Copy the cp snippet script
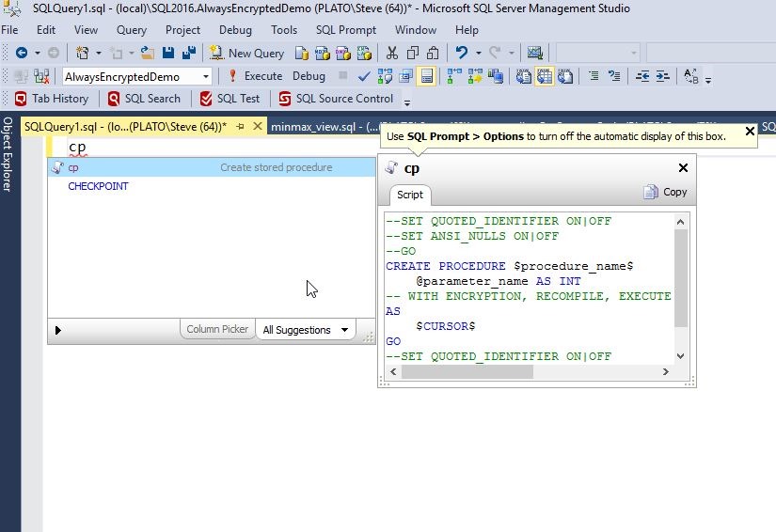Image resolution: width=776 pixels, height=532 pixels. coord(665,192)
